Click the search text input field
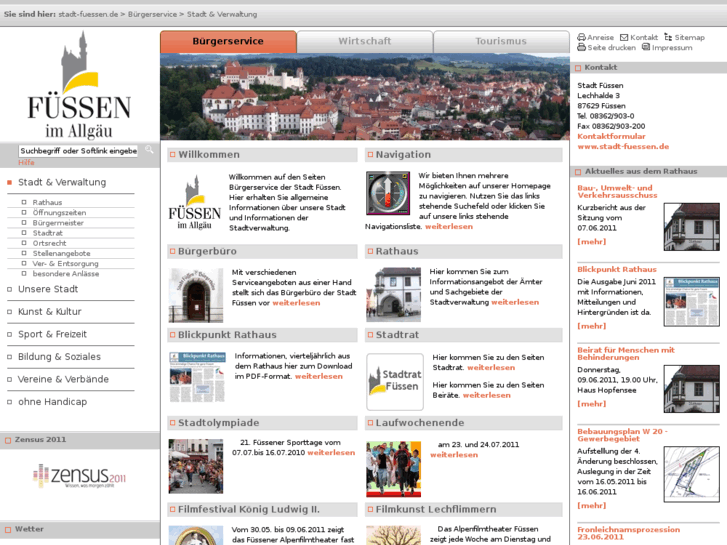 point(78,150)
